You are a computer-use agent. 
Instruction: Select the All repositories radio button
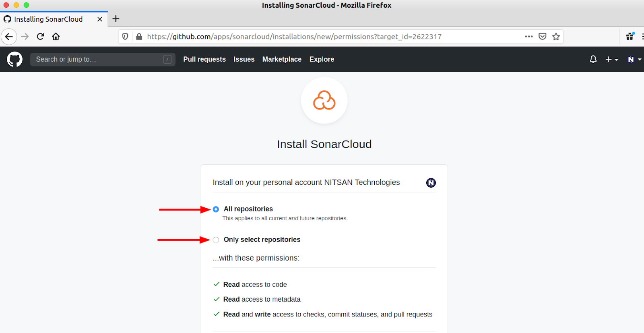[x=216, y=209]
